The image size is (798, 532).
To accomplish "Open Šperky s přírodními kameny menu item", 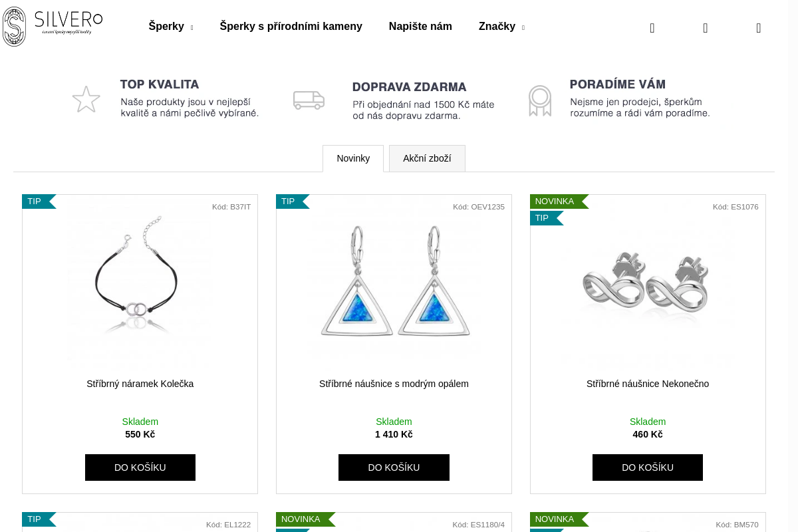I will [x=291, y=27].
